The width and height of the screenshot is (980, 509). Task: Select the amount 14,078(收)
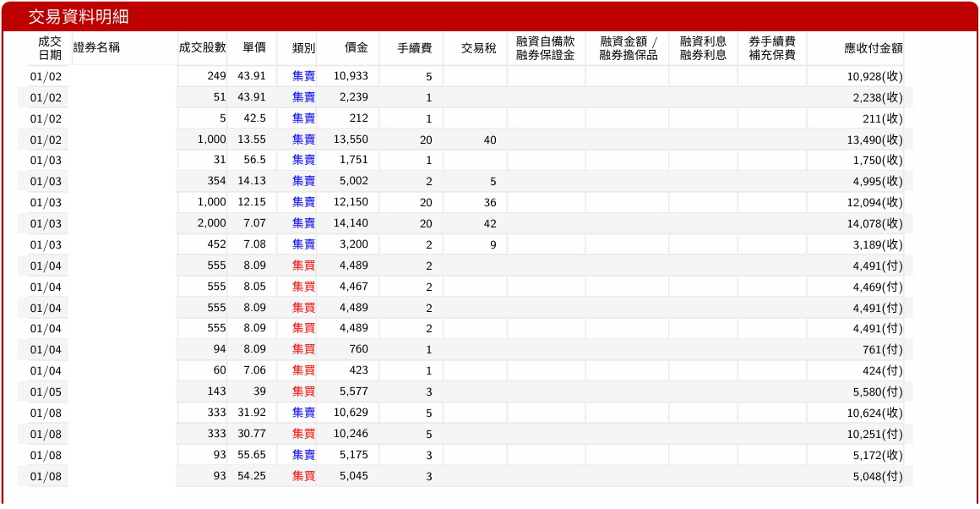pos(874,224)
